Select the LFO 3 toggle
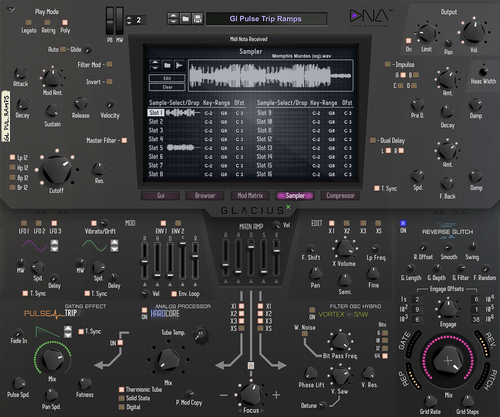500x417 pixels. pyautogui.click(x=54, y=223)
